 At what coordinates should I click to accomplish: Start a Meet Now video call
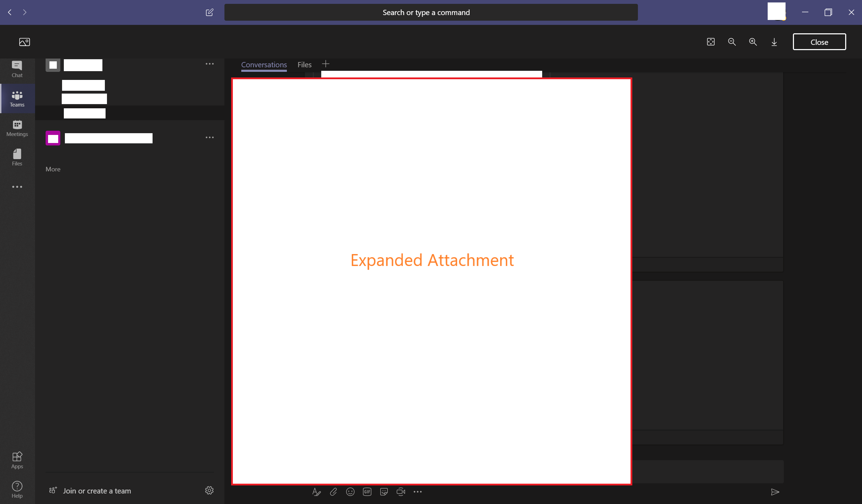[400, 492]
